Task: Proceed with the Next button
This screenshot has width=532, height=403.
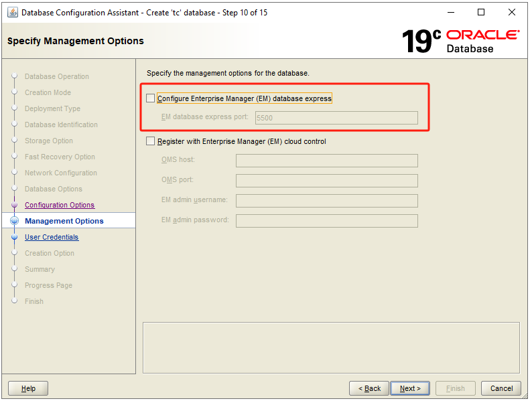Action: point(410,388)
